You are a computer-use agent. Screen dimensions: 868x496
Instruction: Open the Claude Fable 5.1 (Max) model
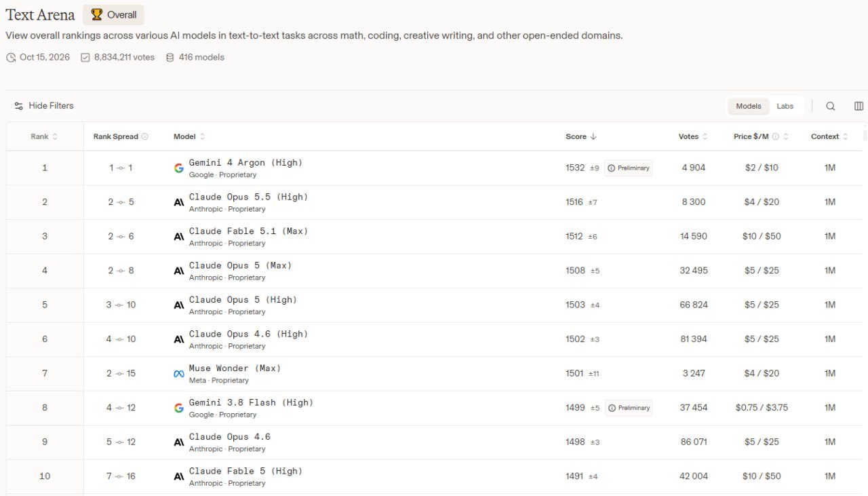(248, 231)
